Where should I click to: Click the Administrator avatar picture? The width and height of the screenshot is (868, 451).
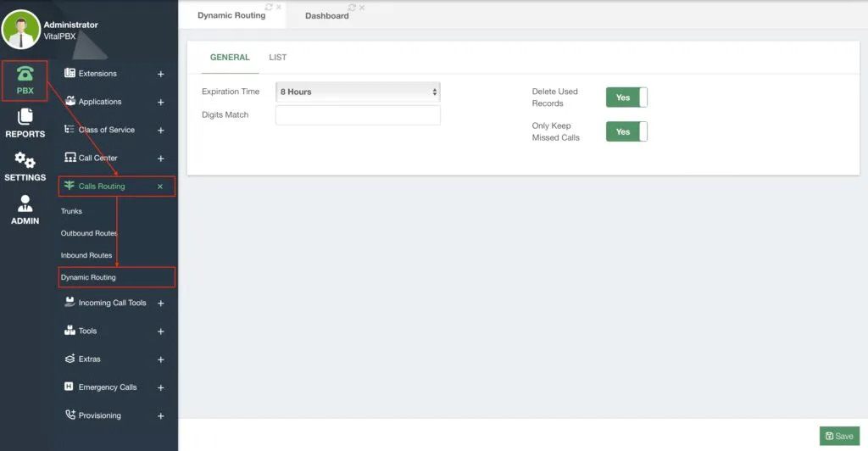pyautogui.click(x=21, y=30)
